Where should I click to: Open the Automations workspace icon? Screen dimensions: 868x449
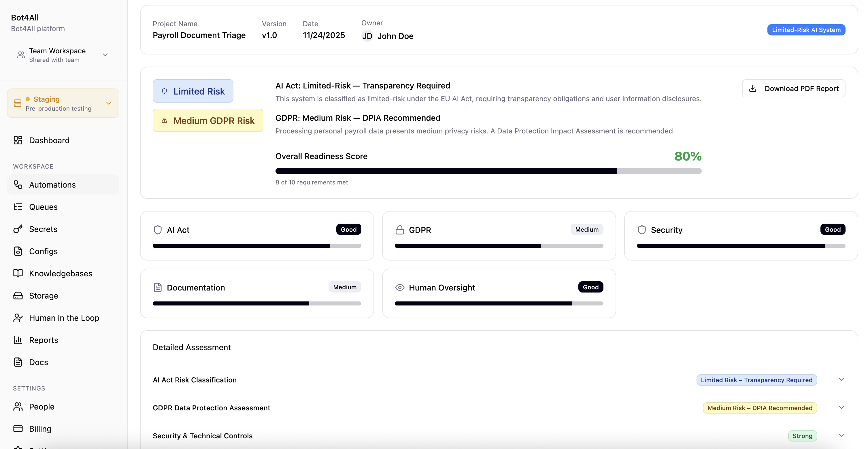click(x=18, y=184)
